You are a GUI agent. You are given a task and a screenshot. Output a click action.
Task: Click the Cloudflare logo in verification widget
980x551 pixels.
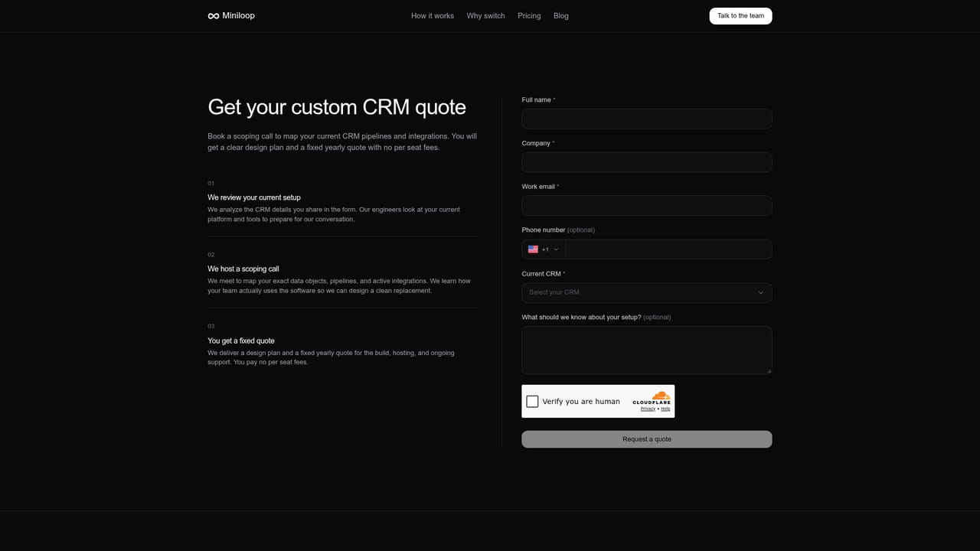pos(652,398)
